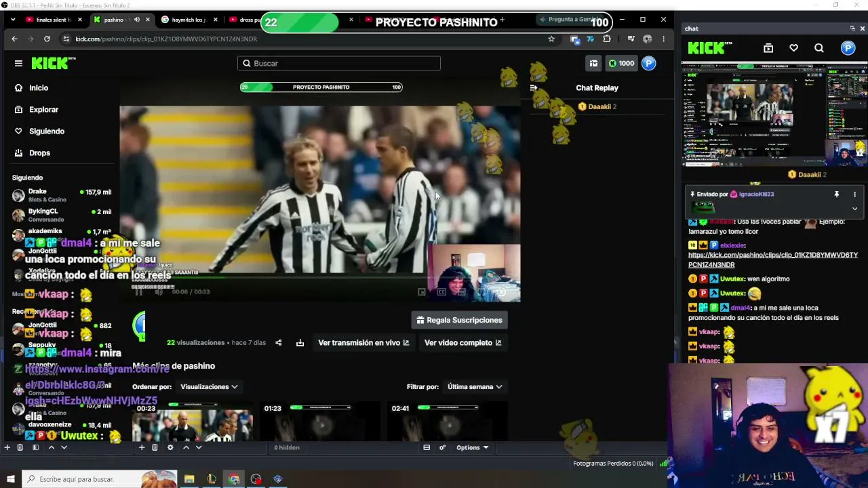Focus the Buscar search field
868x488 pixels.
(x=339, y=63)
